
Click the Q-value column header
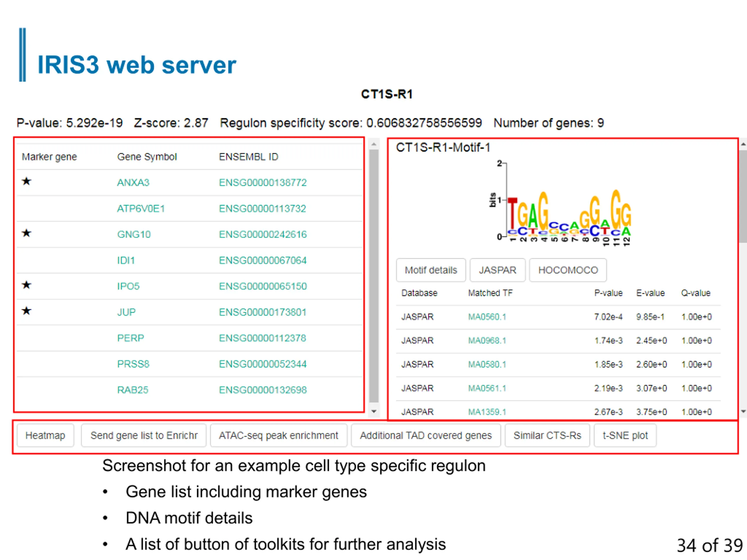(x=696, y=293)
